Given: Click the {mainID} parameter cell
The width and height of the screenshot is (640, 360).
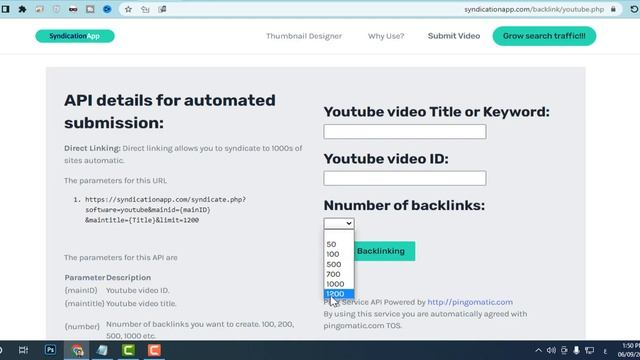Looking at the screenshot, I should click(x=81, y=290).
